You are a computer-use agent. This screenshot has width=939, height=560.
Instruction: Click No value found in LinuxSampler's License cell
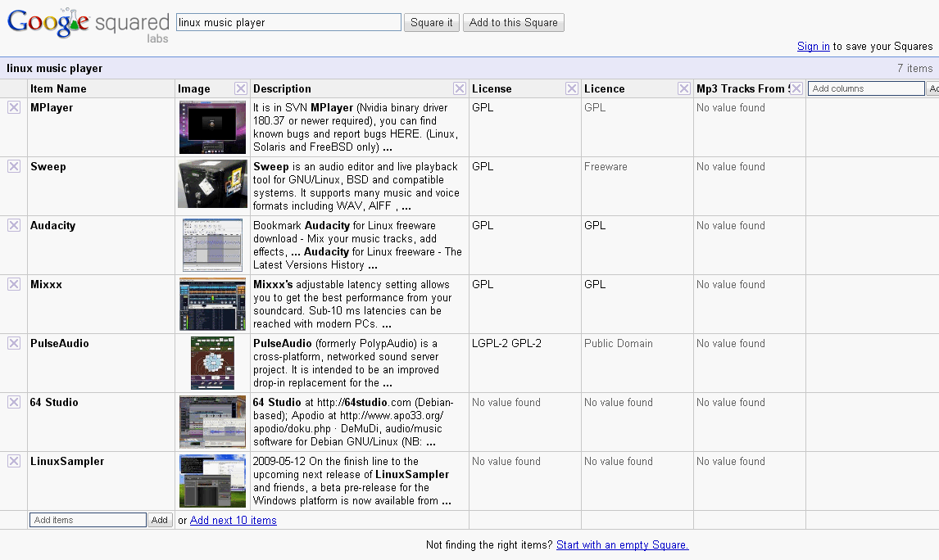tap(506, 461)
